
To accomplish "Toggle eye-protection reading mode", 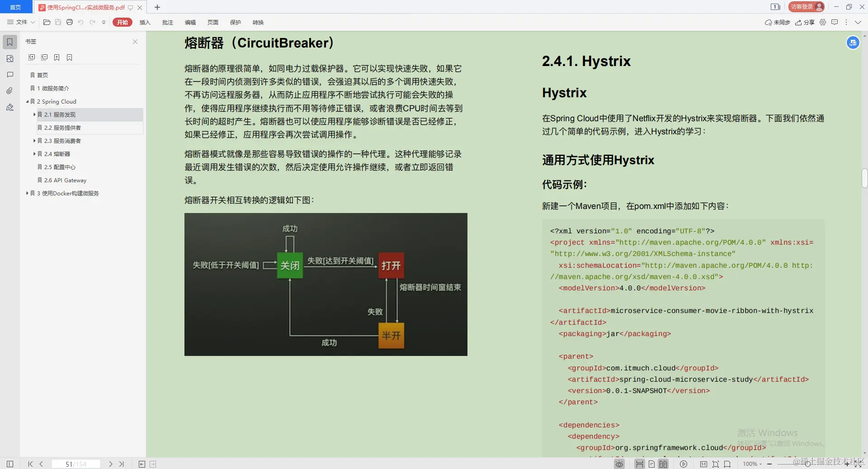I will 619,464.
